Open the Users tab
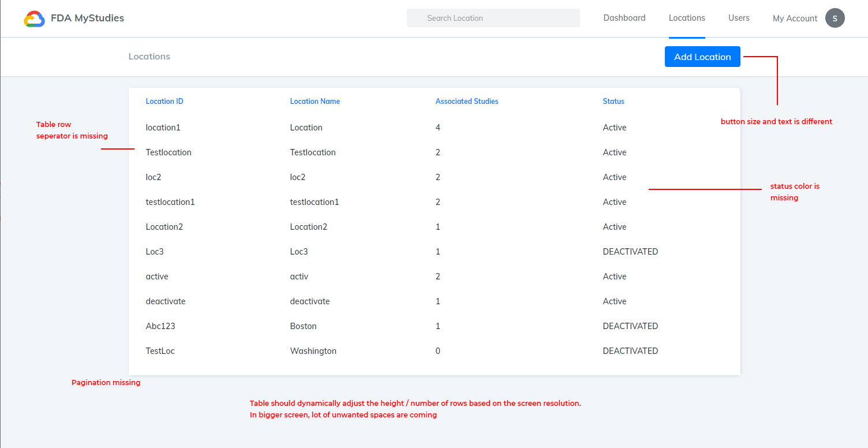Viewport: 868px width, 448px height. 739,18
